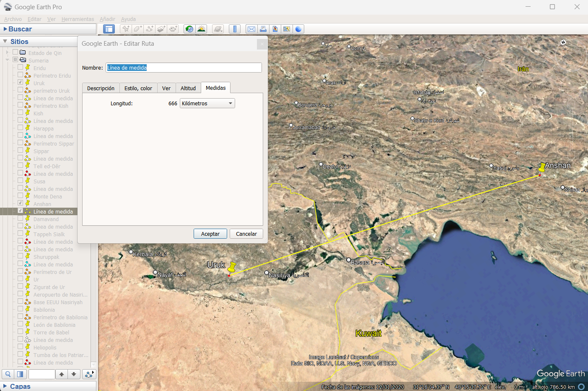Screen dimensions: 588x391
Task: Click the Cancelar button
Action: point(246,234)
